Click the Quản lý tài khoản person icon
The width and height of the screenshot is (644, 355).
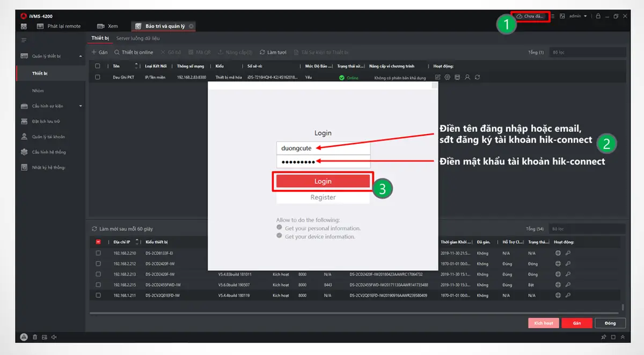pyautogui.click(x=24, y=137)
